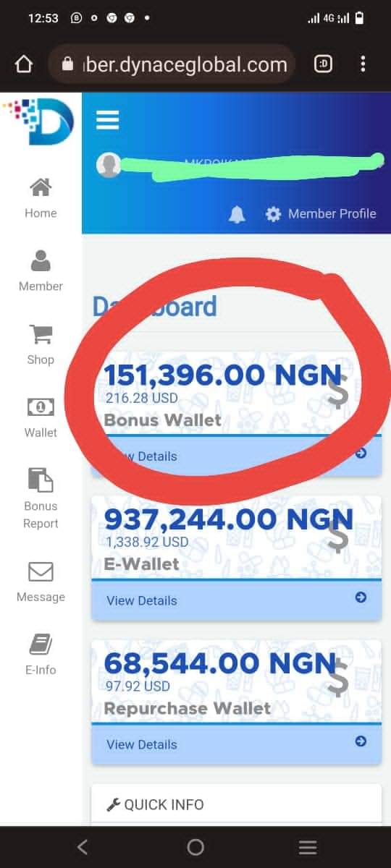This screenshot has height=868, width=391.
Task: Open the hamburger menu in header
Action: 107,119
